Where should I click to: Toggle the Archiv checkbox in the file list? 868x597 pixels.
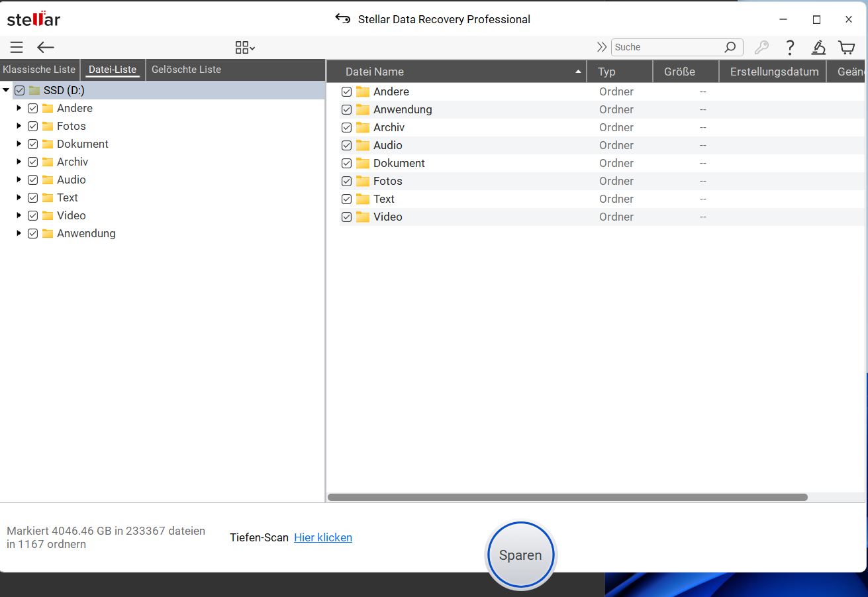coord(346,127)
